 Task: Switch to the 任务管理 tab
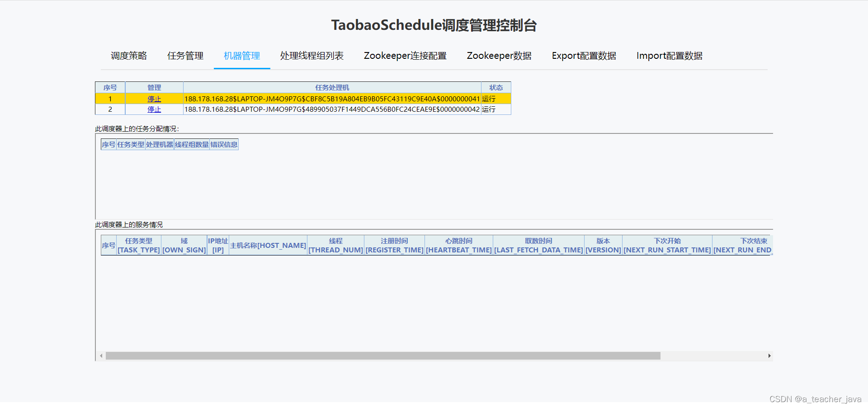pos(185,56)
